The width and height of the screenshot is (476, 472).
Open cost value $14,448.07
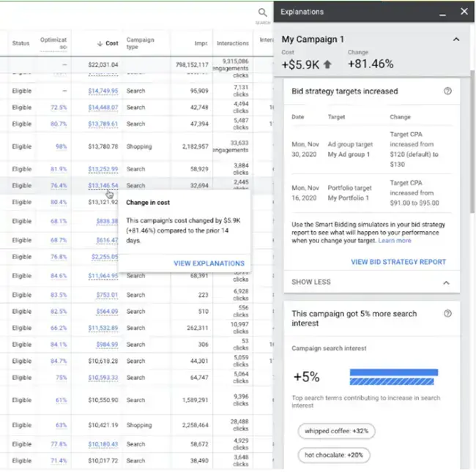pyautogui.click(x=103, y=108)
